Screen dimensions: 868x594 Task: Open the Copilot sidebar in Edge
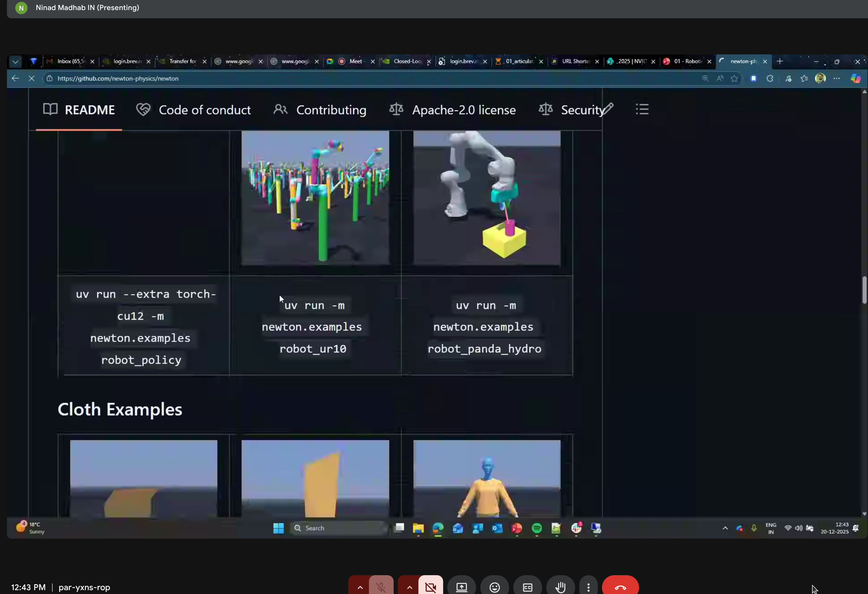(x=855, y=79)
